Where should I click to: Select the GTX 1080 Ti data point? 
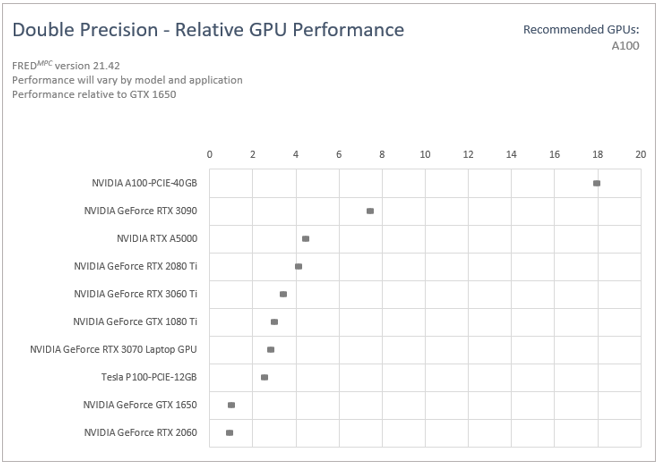coord(274,322)
